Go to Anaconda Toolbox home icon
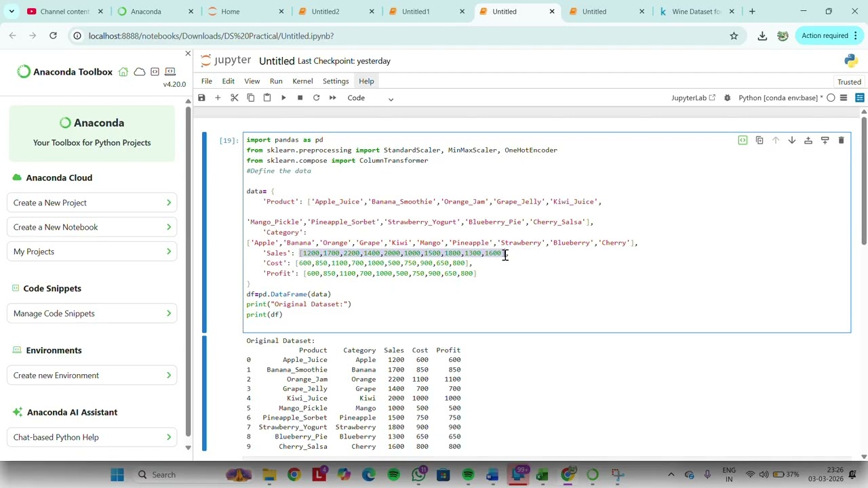Screen dimensions: 868x488 click(123, 72)
